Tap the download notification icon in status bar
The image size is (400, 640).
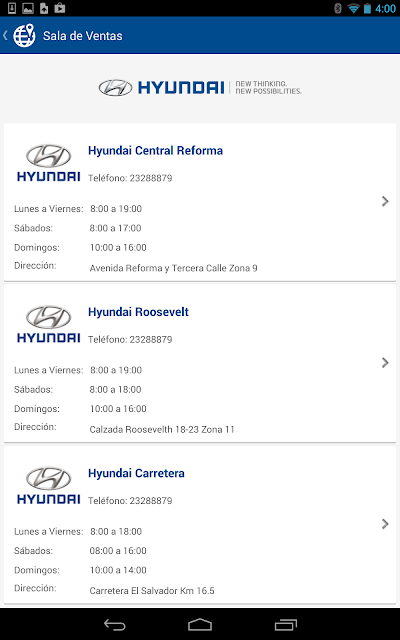[x=12, y=8]
